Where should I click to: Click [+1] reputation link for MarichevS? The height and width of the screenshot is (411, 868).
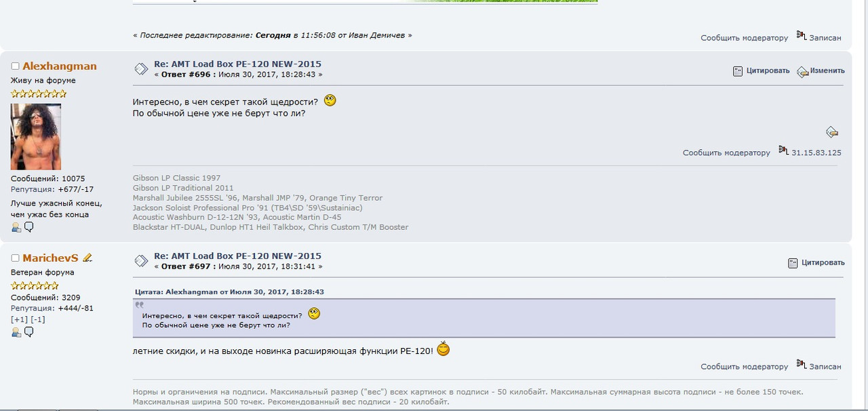[19, 319]
